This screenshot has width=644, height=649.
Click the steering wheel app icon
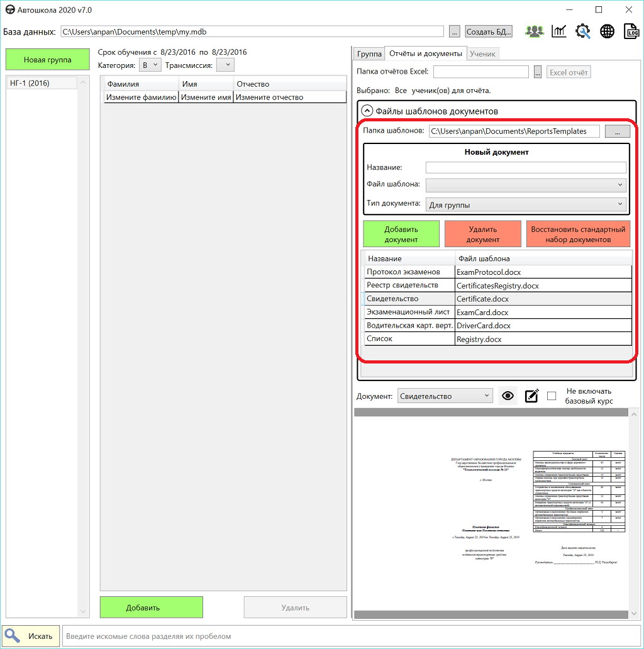9,9
